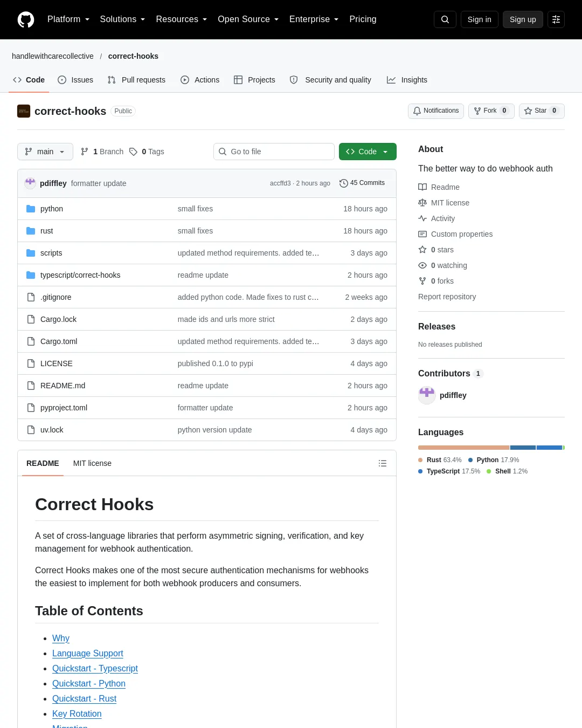Open the .gitignore file
The height and width of the screenshot is (728, 582).
(x=56, y=297)
